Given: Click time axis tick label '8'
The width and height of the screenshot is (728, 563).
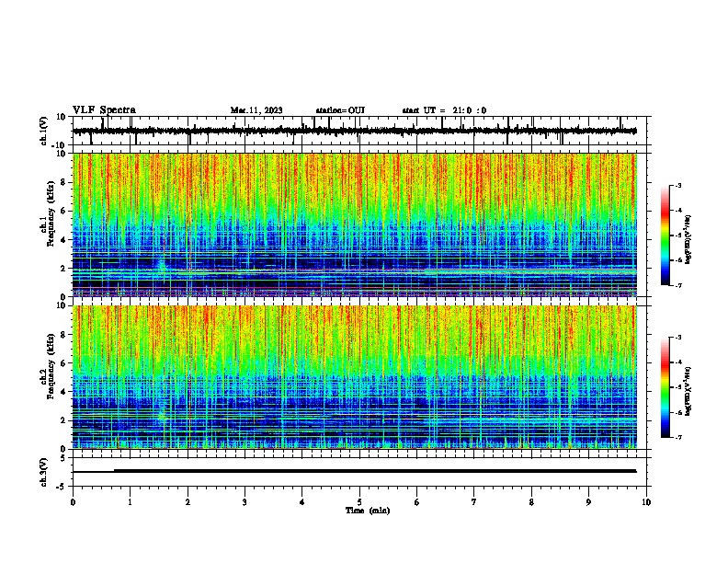Looking at the screenshot, I should tap(531, 502).
